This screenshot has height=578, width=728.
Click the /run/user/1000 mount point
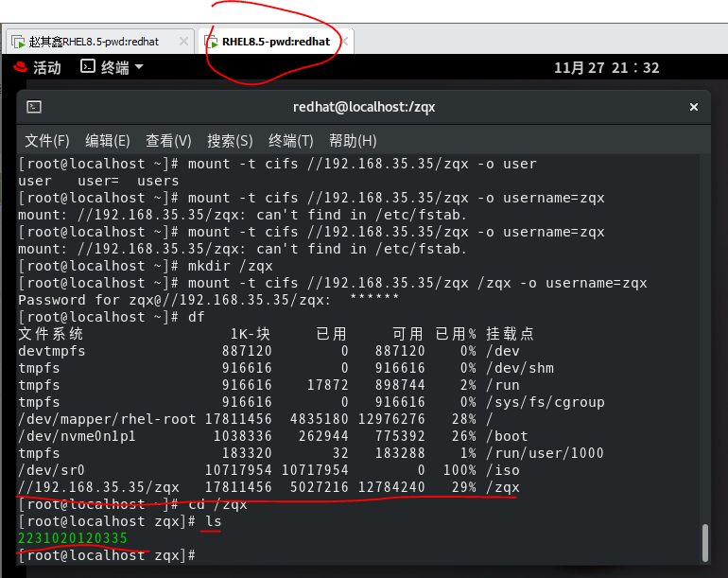pos(545,453)
